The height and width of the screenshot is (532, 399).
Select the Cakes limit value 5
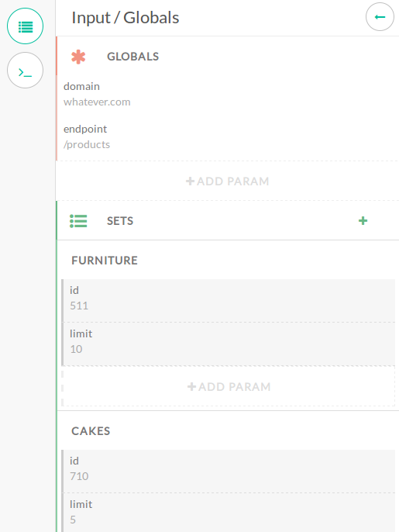point(73,520)
